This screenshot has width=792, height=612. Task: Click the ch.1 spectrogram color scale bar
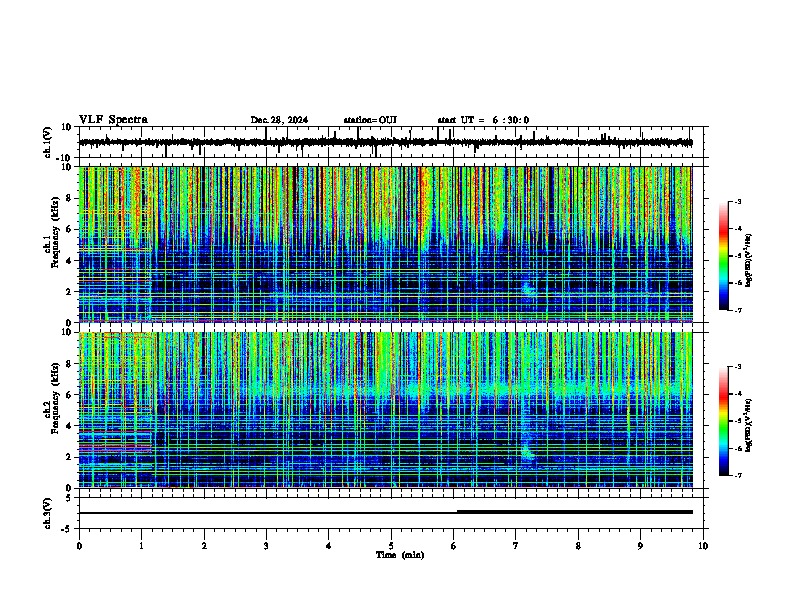click(x=724, y=256)
